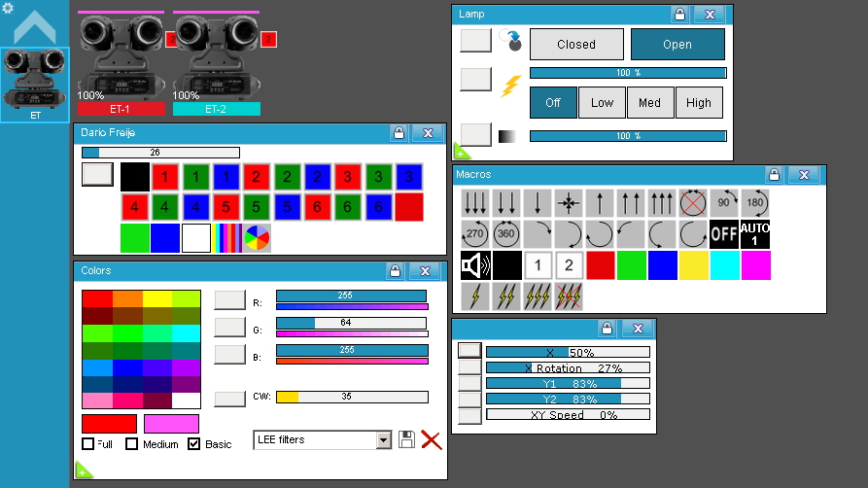Select blue swatch numbered 3

click(408, 177)
